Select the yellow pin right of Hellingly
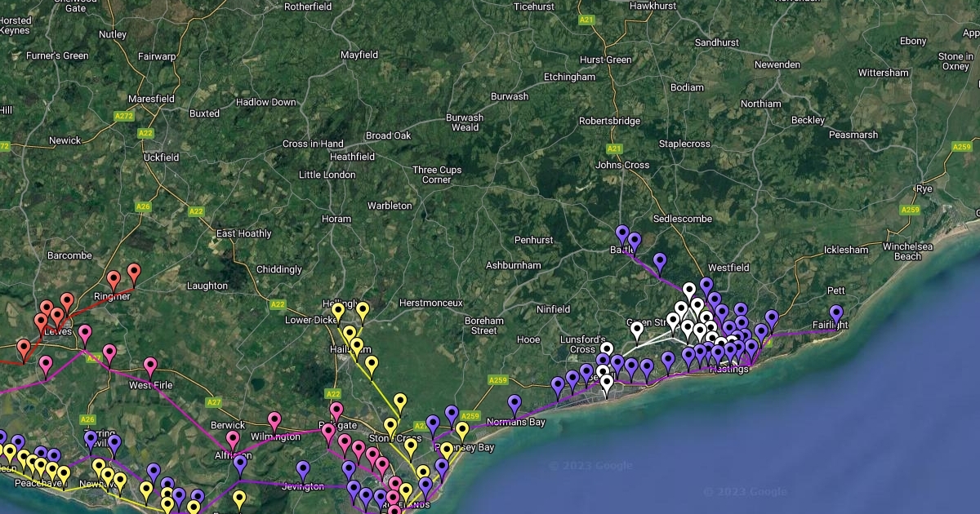The height and width of the screenshot is (514, 980). click(363, 311)
